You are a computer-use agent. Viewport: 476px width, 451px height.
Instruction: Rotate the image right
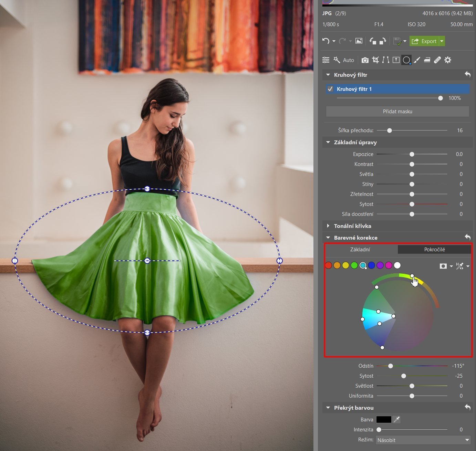point(383,41)
